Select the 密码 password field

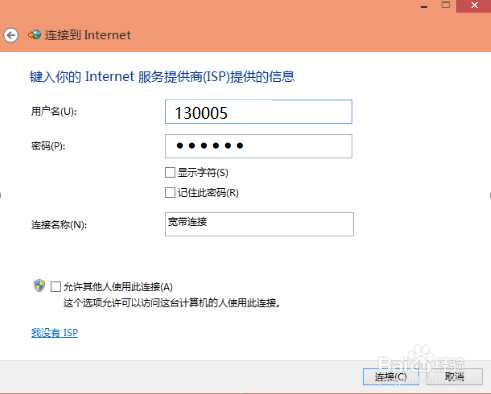click(x=259, y=146)
